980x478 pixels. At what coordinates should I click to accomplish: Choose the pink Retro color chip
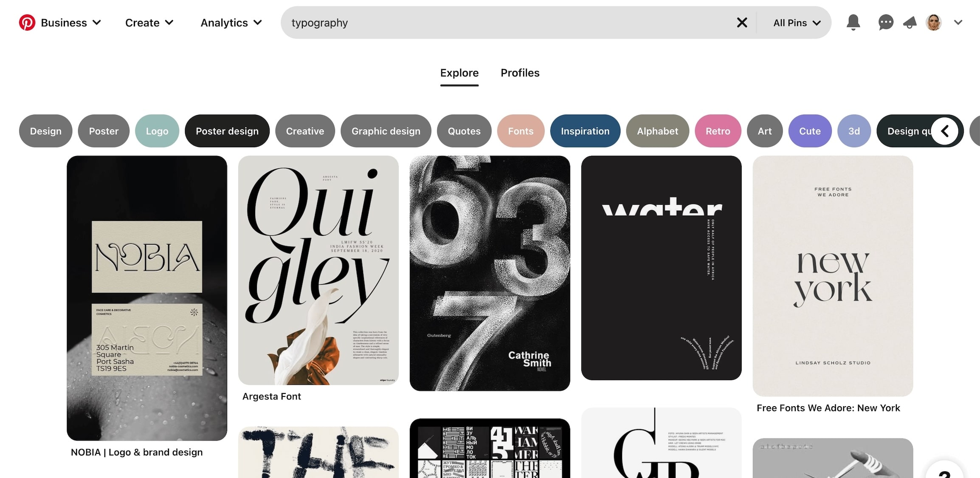[x=718, y=131]
